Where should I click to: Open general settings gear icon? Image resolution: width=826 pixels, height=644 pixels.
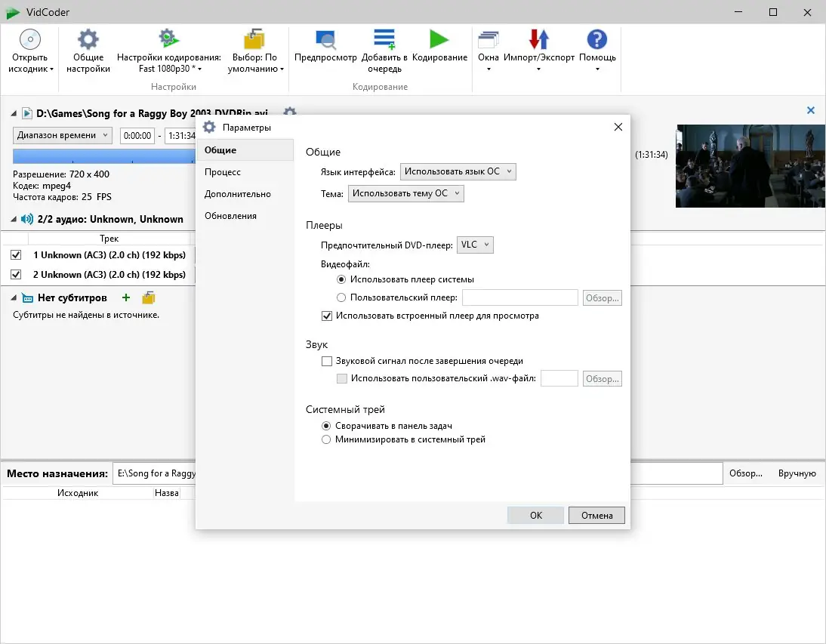coord(88,39)
